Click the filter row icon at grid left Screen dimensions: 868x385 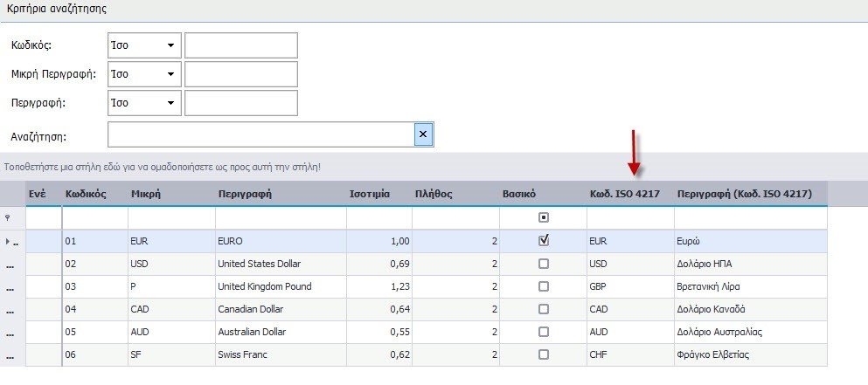coord(8,217)
